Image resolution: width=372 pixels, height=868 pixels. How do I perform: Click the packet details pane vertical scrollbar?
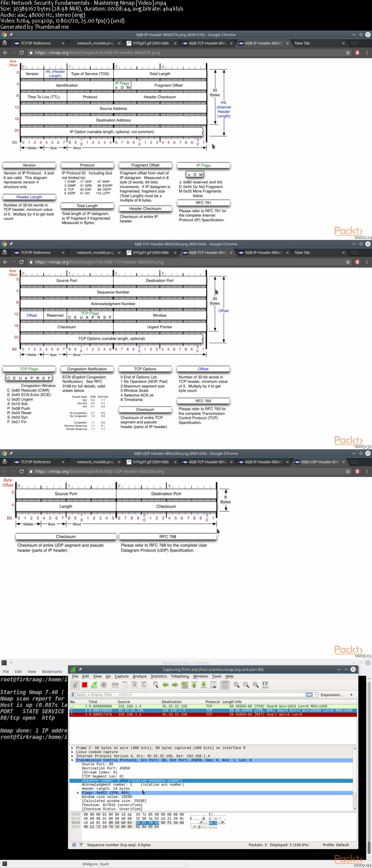click(355, 778)
